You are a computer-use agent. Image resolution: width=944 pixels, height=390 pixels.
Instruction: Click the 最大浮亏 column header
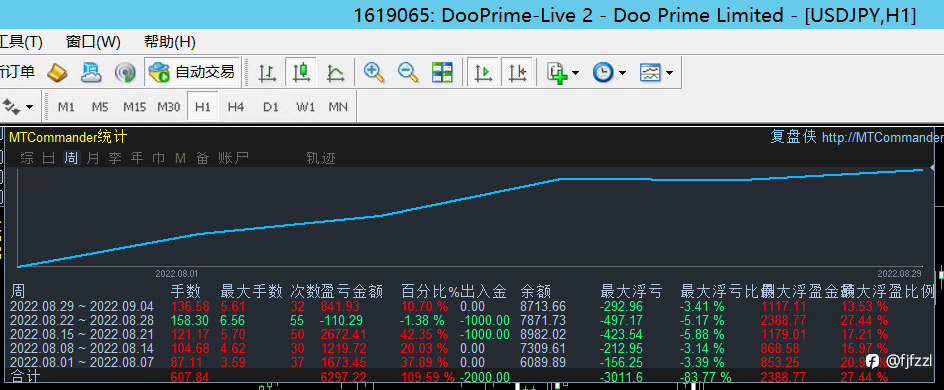632,292
